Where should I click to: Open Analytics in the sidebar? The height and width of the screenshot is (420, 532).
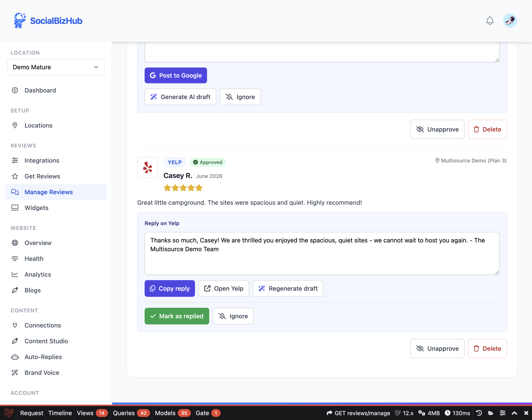tap(56, 274)
